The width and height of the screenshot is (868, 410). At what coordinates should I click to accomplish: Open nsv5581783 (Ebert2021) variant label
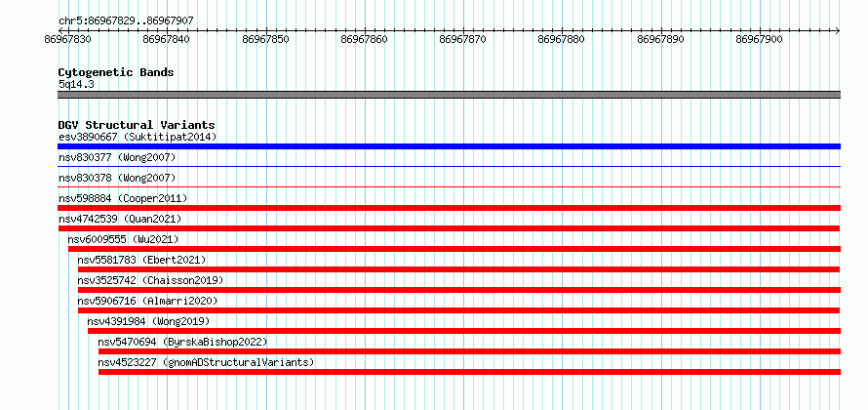pos(141,260)
